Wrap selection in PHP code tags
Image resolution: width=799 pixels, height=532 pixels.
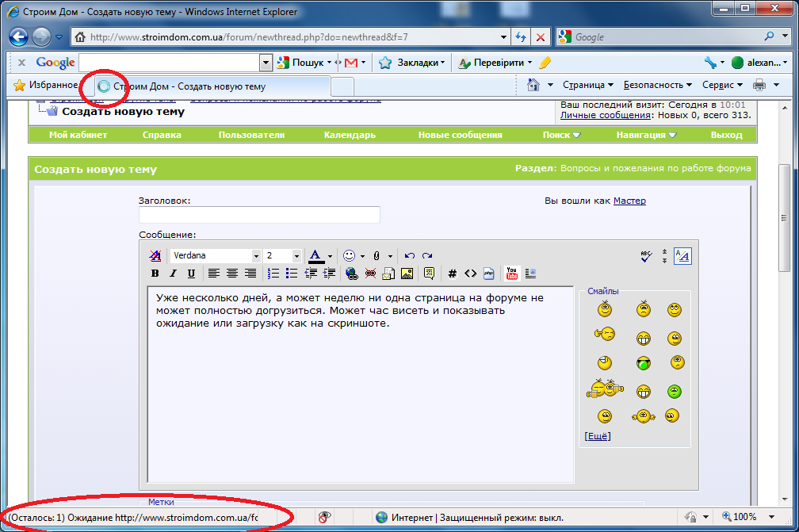tap(488, 274)
